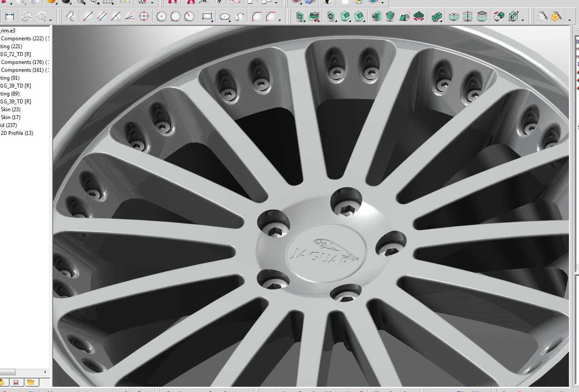Select the pattern array of cubes tool
The height and width of the screenshot is (392, 579).
click(419, 17)
